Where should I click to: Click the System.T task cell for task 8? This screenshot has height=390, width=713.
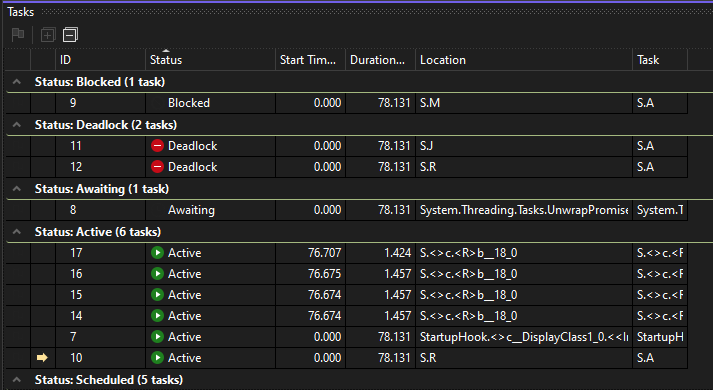(660, 210)
